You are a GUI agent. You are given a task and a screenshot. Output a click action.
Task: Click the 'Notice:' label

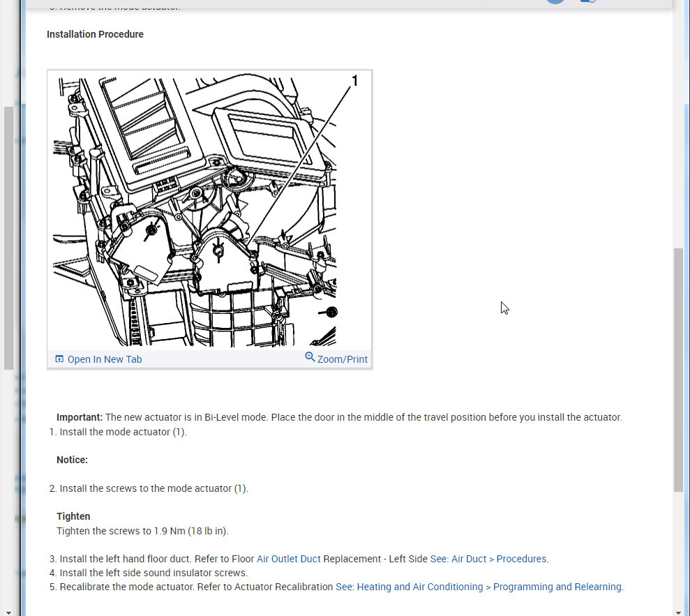[72, 460]
